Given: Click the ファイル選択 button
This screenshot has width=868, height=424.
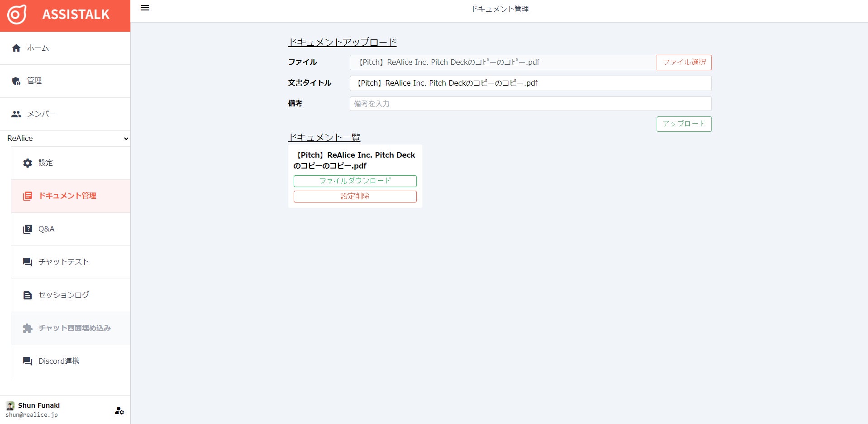Looking at the screenshot, I should click(684, 63).
